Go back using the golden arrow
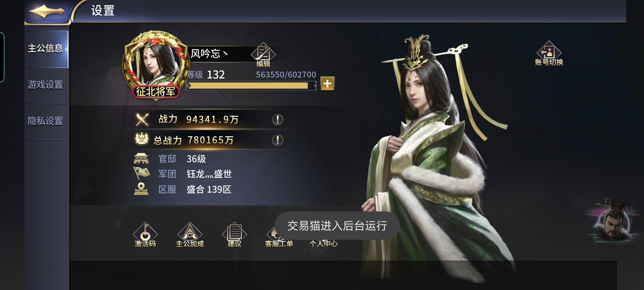644x290 pixels. 46,12
